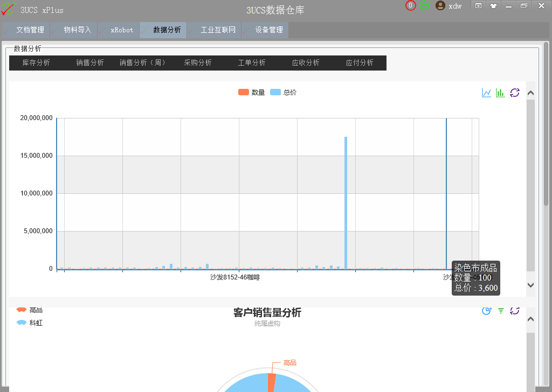The width and height of the screenshot is (552, 392).
Task: Open 应收分析 analysis view
Action: [x=306, y=63]
